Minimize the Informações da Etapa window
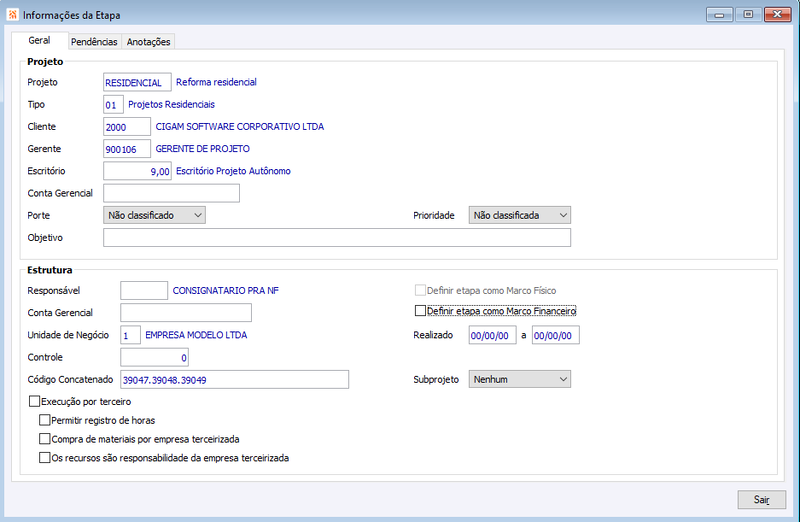Image resolution: width=800 pixels, height=522 pixels. 719,15
